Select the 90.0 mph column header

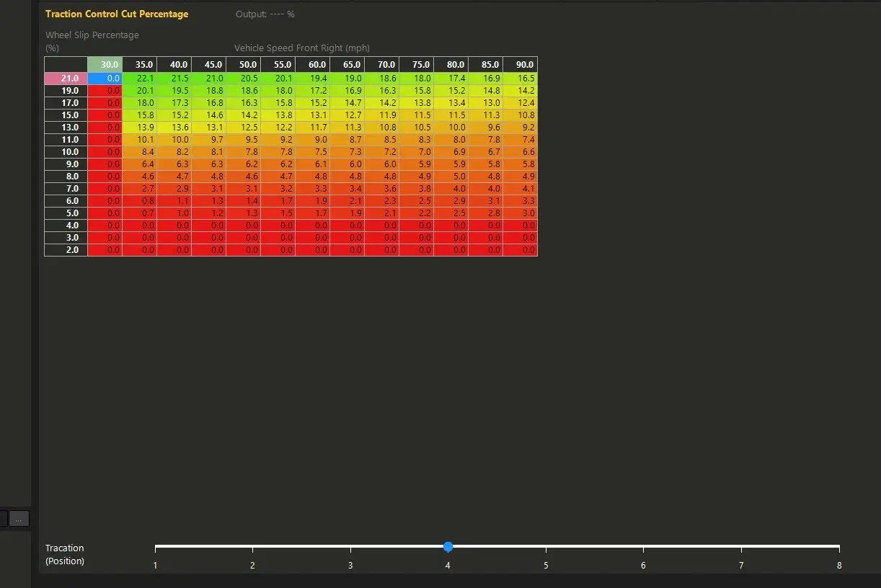tap(521, 65)
